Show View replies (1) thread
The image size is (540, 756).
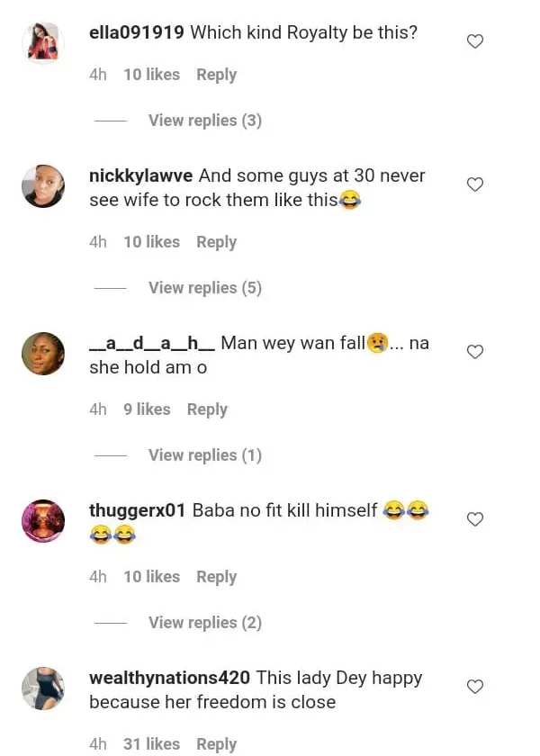click(204, 455)
